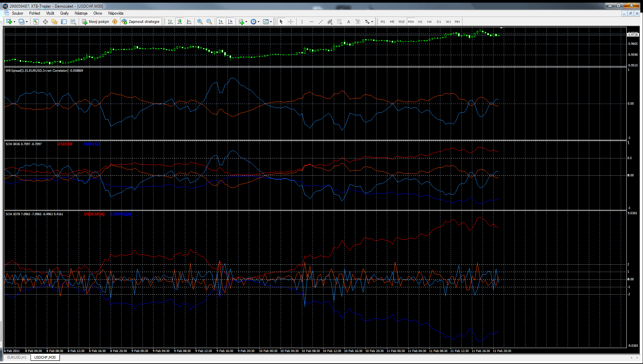Expand the New Chart dropdown arrow
643x364 pixels.
(14, 22)
